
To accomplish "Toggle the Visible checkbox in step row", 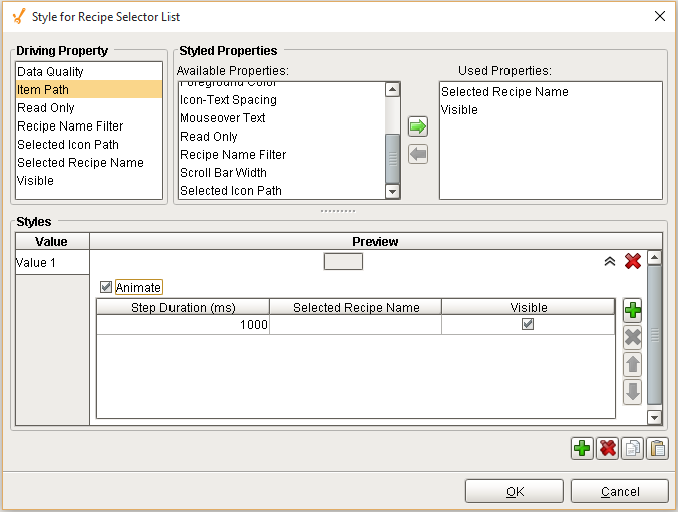I will (528, 325).
